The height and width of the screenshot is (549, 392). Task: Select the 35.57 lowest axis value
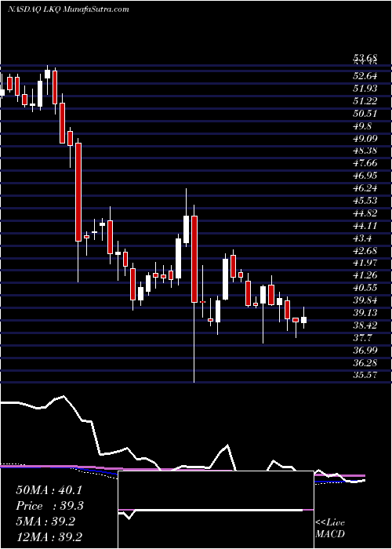[x=365, y=376]
